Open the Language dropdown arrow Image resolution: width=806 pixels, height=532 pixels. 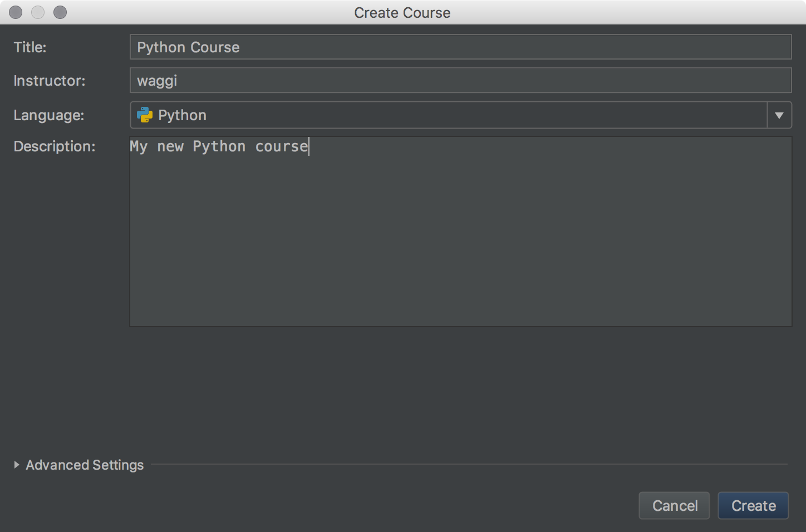point(779,115)
